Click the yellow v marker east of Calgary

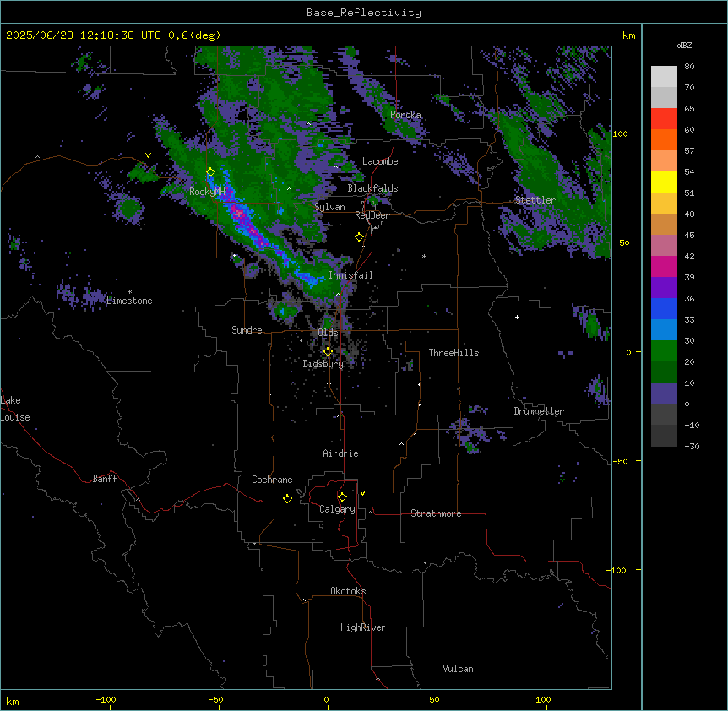click(x=362, y=493)
